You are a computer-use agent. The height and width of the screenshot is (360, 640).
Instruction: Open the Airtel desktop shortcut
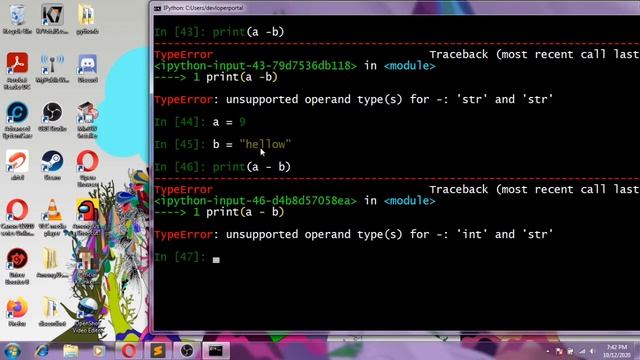[17, 165]
